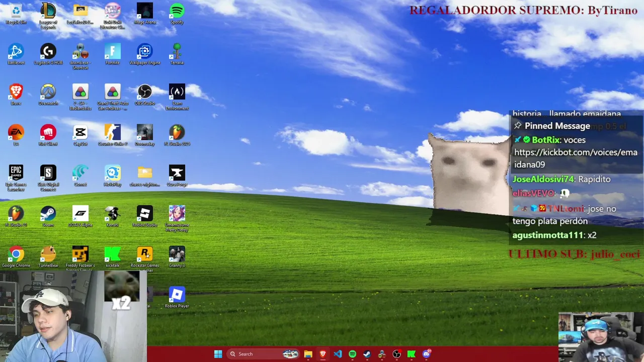The width and height of the screenshot is (644, 362).
Task: Open Spotify from the taskbar
Action: pyautogui.click(x=352, y=354)
